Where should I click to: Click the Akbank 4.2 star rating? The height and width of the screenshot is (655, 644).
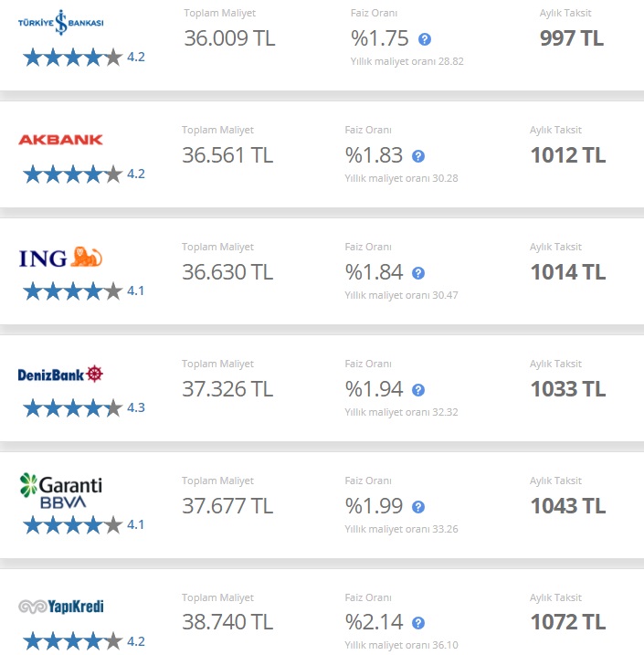(x=84, y=174)
